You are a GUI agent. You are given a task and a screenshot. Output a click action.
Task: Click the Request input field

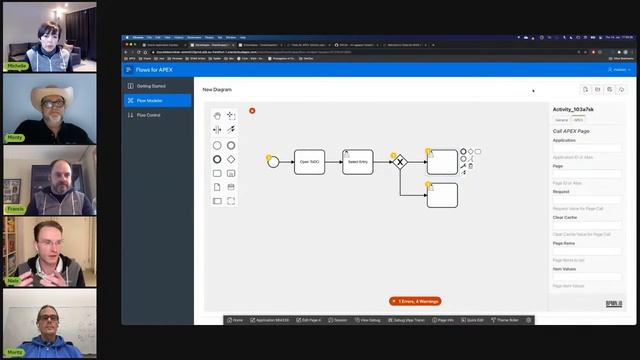point(587,200)
